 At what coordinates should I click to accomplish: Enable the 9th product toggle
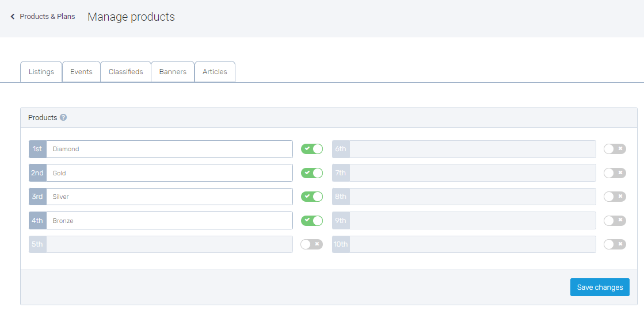(x=615, y=221)
